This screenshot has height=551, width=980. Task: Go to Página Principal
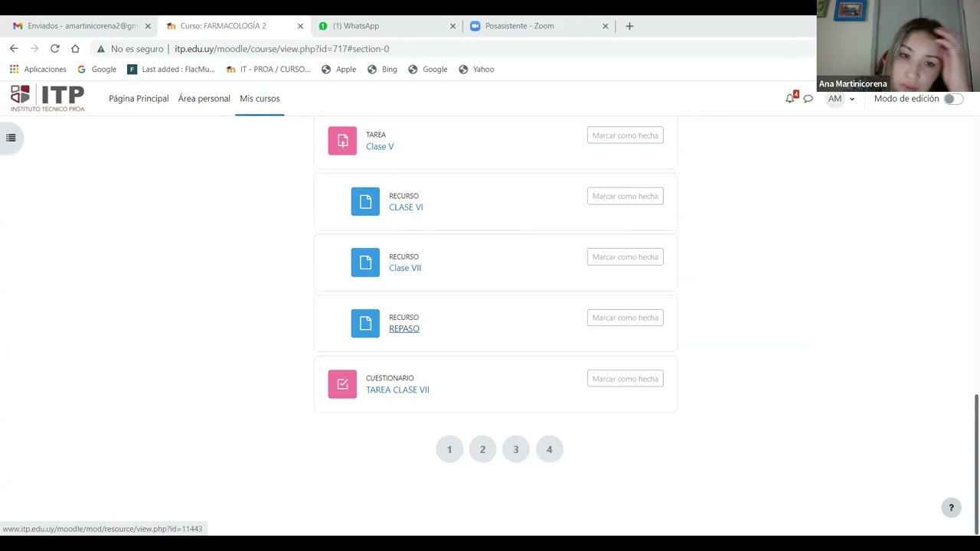tap(139, 99)
